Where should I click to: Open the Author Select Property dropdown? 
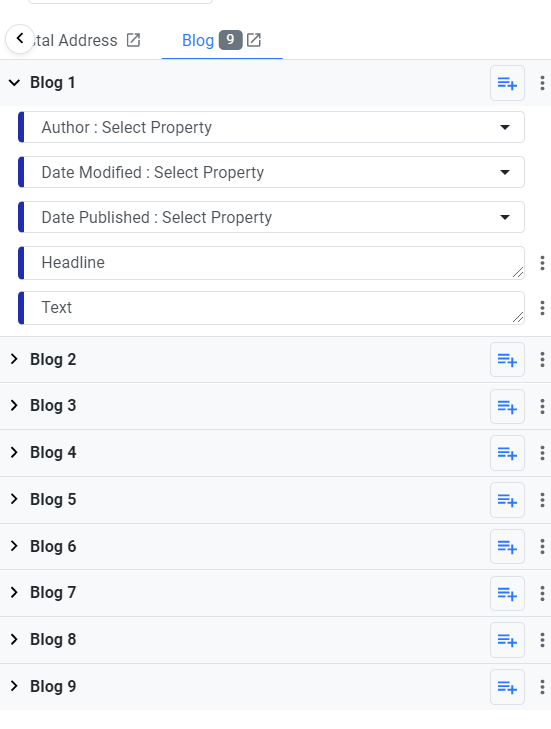click(x=274, y=127)
